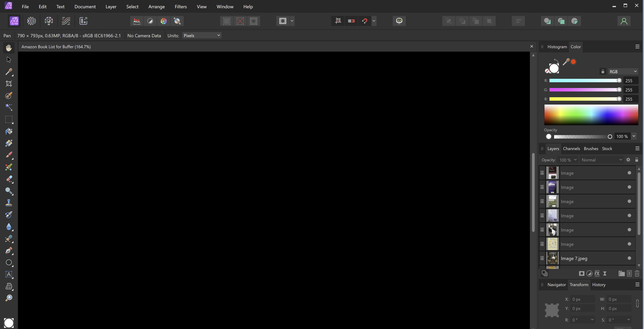The height and width of the screenshot is (329, 644).
Task: Apply Auto White Balance from toolbar
Action: [177, 21]
